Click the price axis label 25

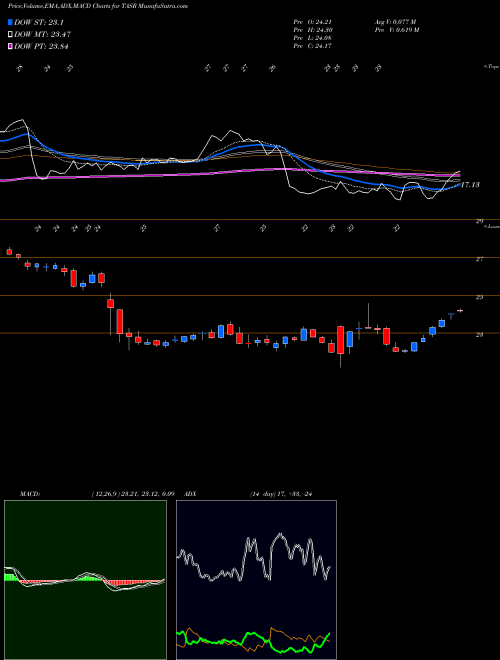[x=479, y=297]
